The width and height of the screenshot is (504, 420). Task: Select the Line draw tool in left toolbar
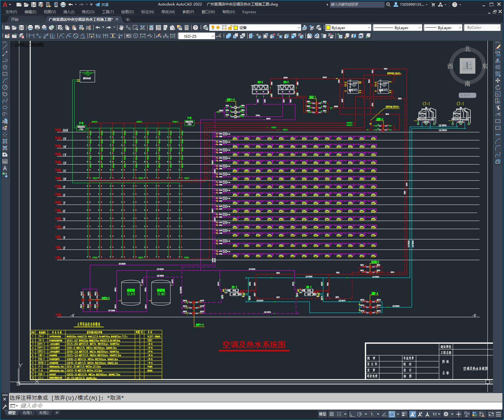pos(5,47)
